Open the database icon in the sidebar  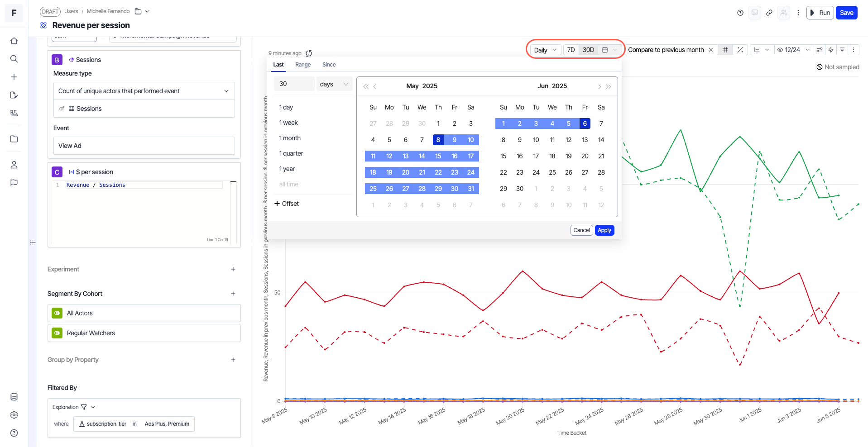tap(14, 397)
